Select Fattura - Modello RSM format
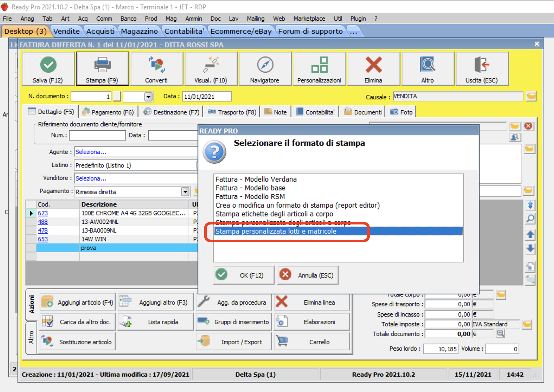This screenshot has width=554, height=392. click(x=338, y=197)
